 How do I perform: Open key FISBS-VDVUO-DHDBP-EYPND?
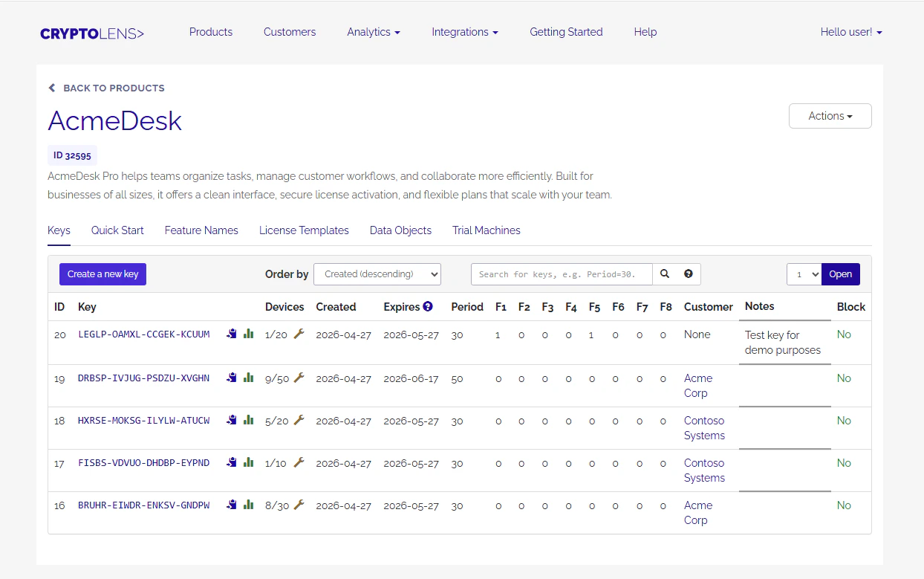click(x=144, y=462)
